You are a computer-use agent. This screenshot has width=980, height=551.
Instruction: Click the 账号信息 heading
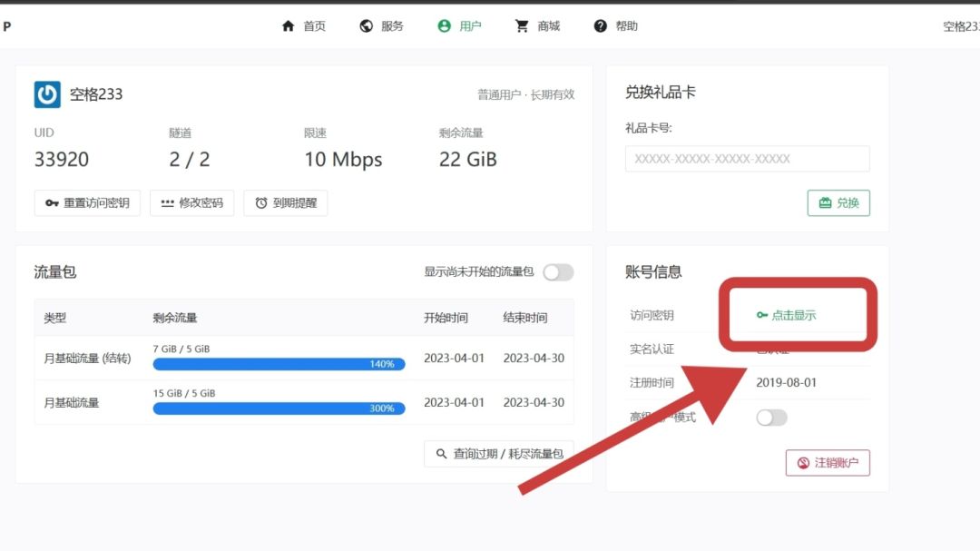click(653, 272)
